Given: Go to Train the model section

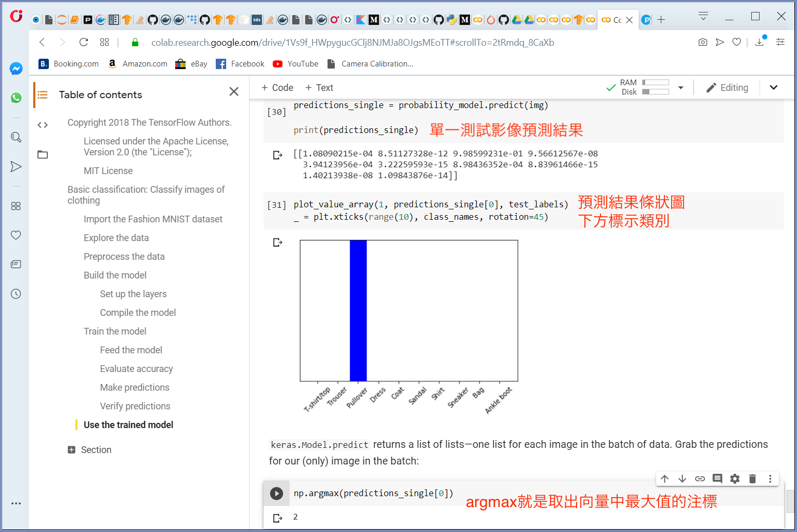Looking at the screenshot, I should pyautogui.click(x=115, y=331).
